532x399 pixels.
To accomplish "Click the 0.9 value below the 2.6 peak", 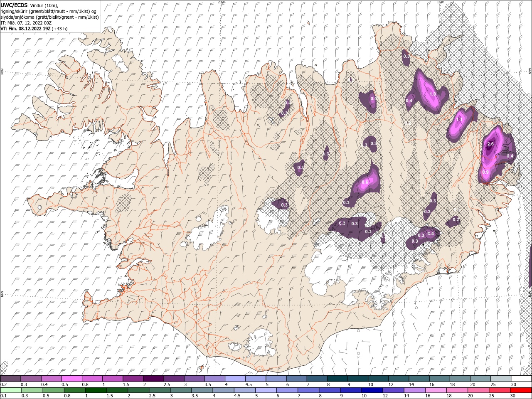I will click(485, 172).
